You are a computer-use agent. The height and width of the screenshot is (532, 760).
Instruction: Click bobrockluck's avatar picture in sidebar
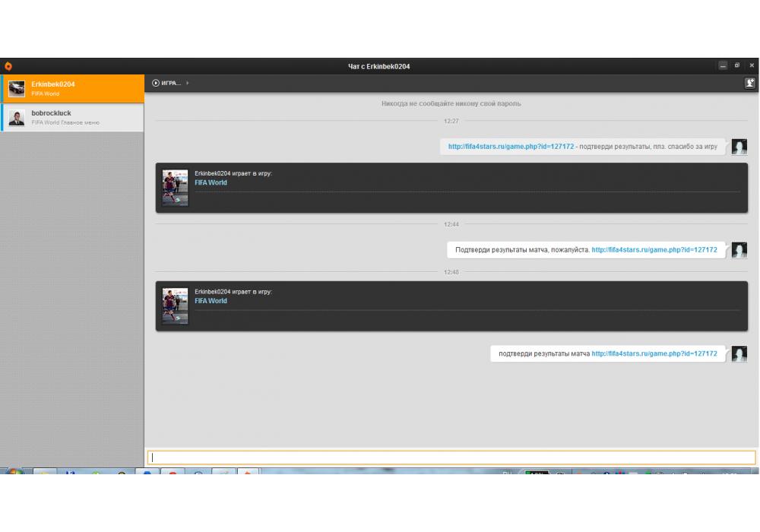17,118
